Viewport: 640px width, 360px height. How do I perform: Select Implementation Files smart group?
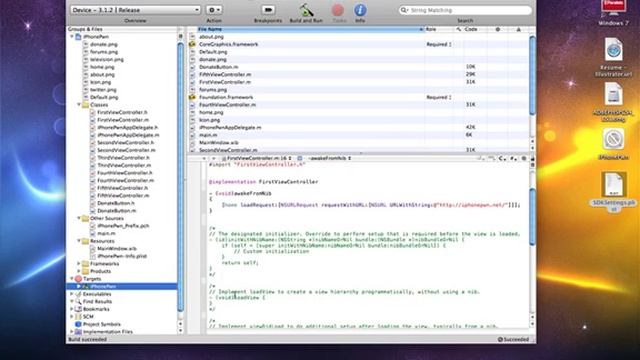coord(108,332)
